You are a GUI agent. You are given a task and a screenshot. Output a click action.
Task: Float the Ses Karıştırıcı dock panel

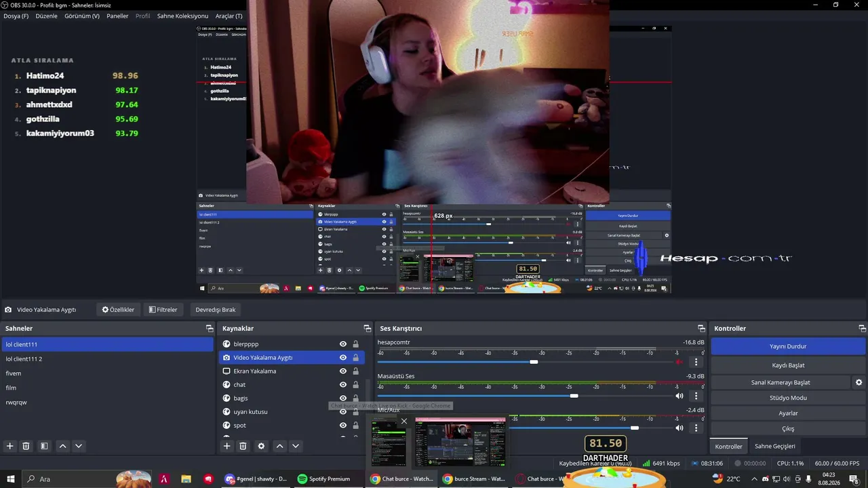[701, 329]
